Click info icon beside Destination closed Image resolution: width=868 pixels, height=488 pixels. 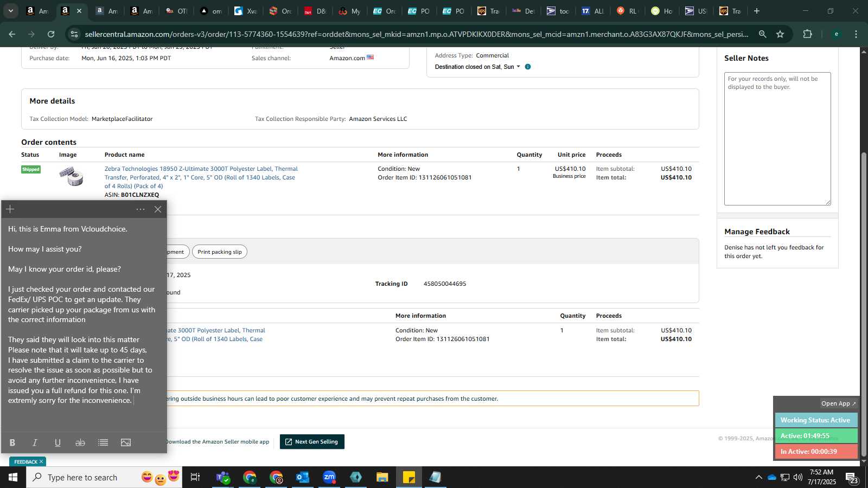coord(528,67)
